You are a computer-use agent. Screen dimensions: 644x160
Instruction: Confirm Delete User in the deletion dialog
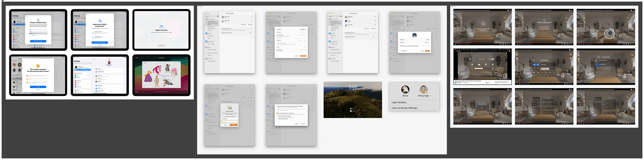[303, 124]
